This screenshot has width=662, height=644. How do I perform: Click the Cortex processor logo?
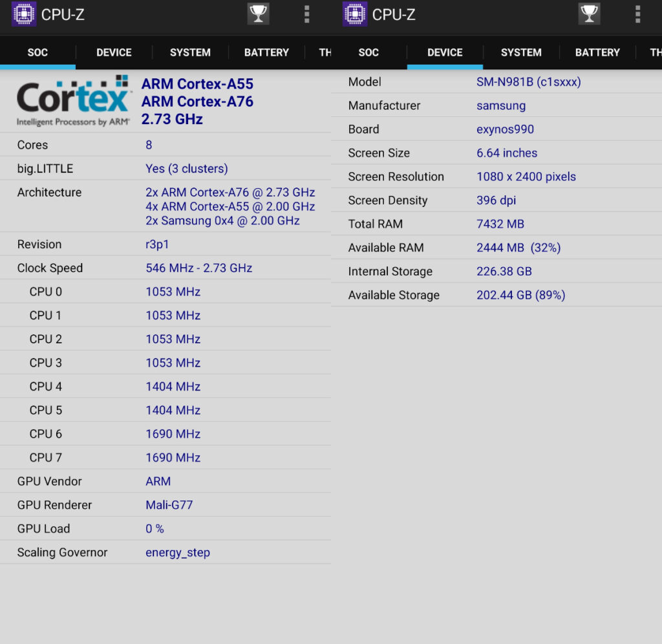[x=73, y=101]
